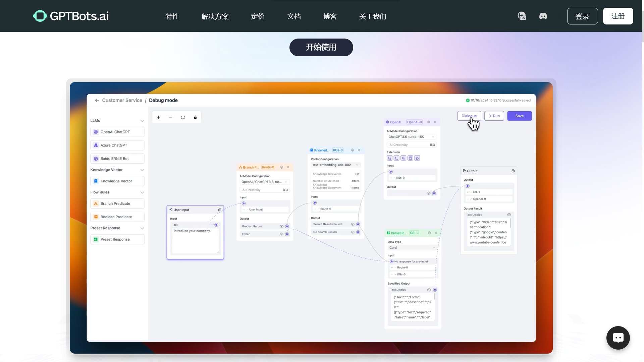
Task: Click the Save button in debug mode
Action: pos(519,116)
